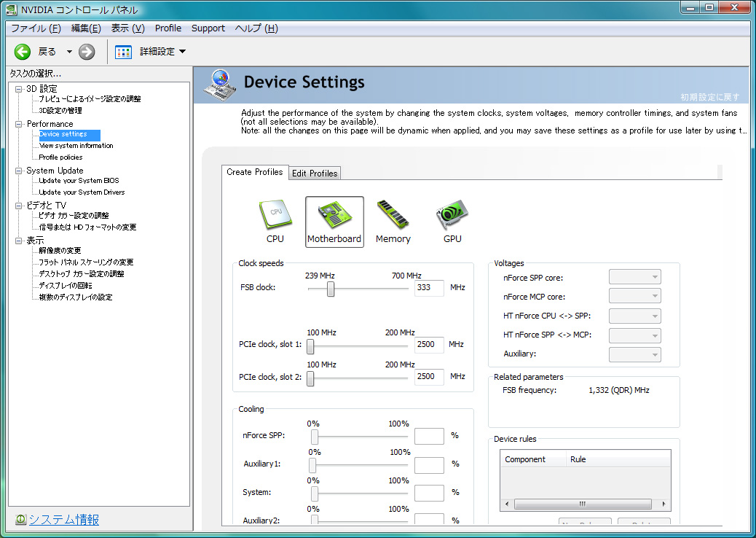Click the FSB clock MHz input field

429,288
